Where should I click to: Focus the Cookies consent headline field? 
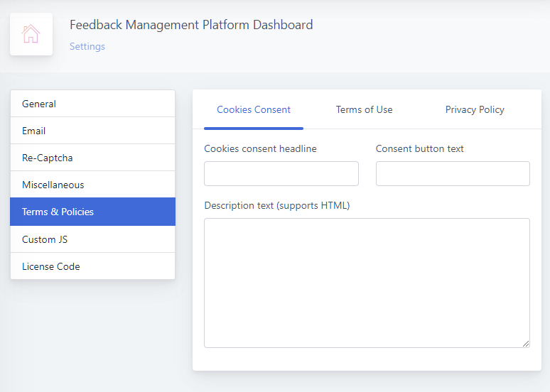(x=281, y=174)
